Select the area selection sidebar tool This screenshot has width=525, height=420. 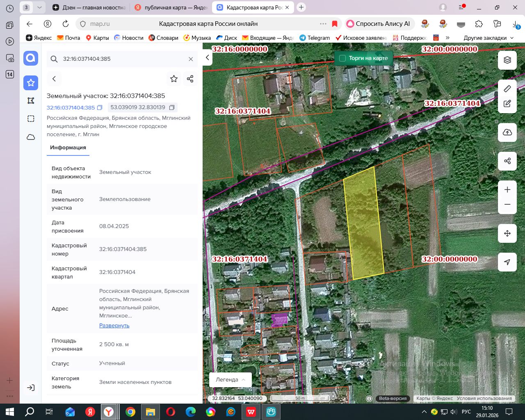(31, 119)
